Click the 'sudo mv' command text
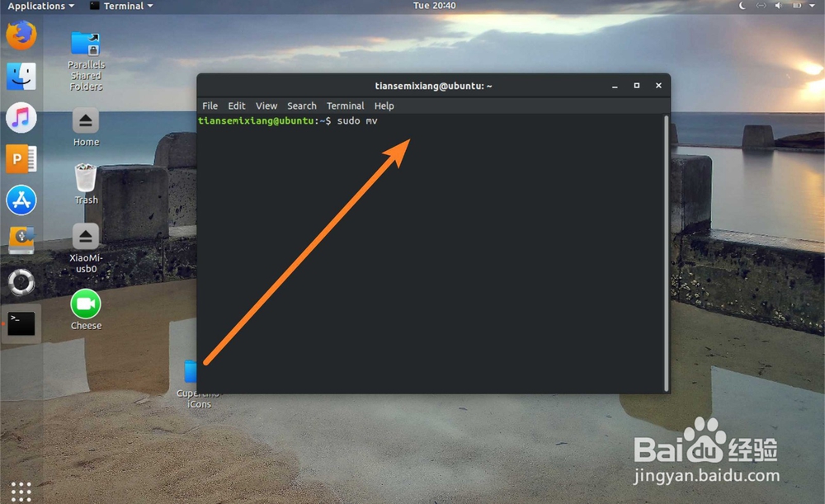This screenshot has width=825, height=504. click(x=357, y=121)
